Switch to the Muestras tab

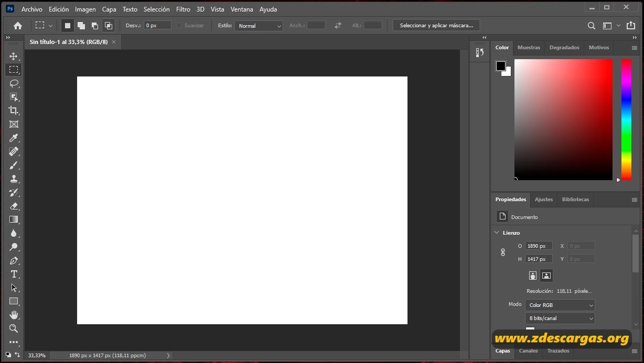(x=529, y=47)
